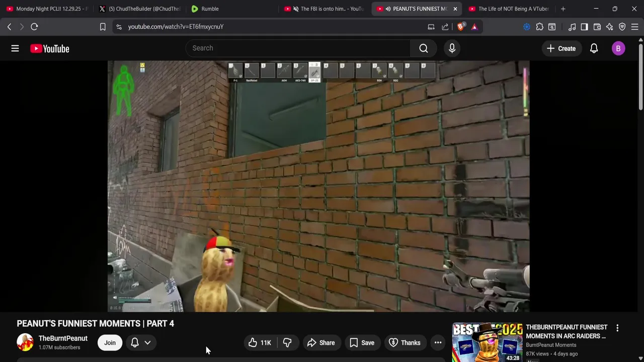Open the account avatar menu

[618, 48]
